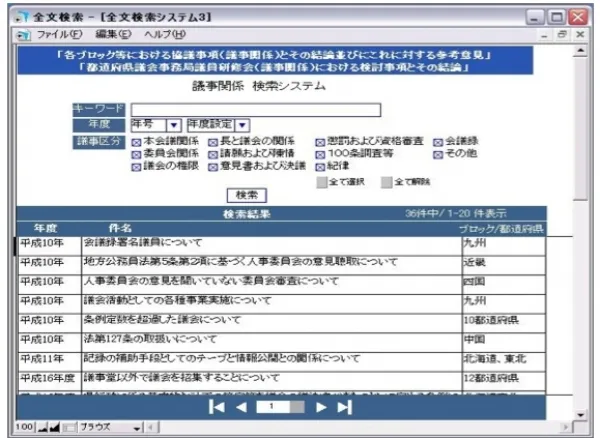Image resolution: width=600 pixels, height=438 pixels.
Task: Click the horizontal scrollbar left arrow
Action: pyautogui.click(x=151, y=428)
